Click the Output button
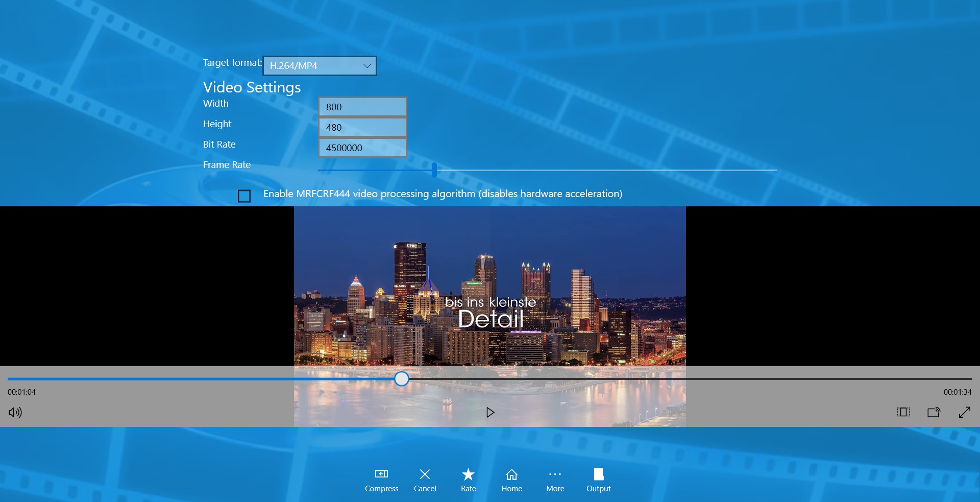The height and width of the screenshot is (502, 980). click(599, 480)
